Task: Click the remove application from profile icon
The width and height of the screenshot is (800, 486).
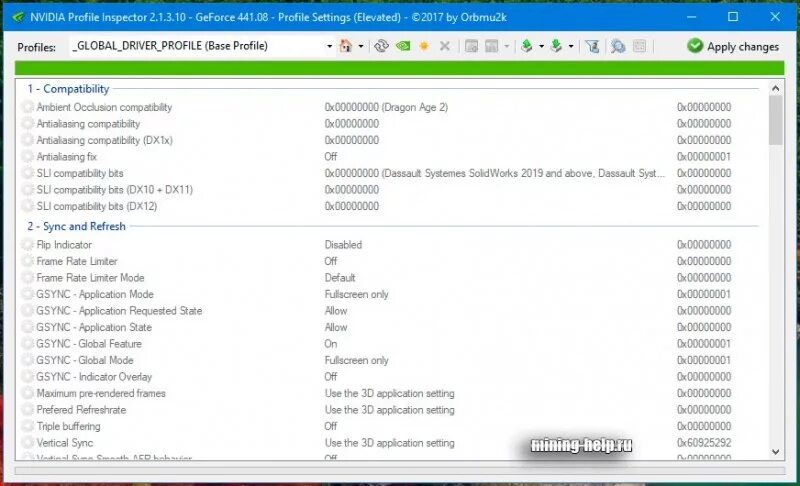Action: pos(491,46)
